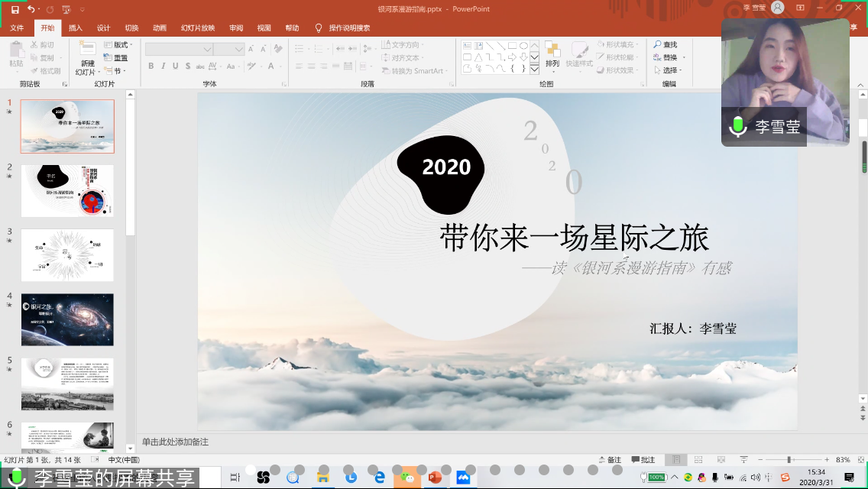Toggle normal view in status bar
This screenshot has width=868, height=489.
[x=674, y=460]
